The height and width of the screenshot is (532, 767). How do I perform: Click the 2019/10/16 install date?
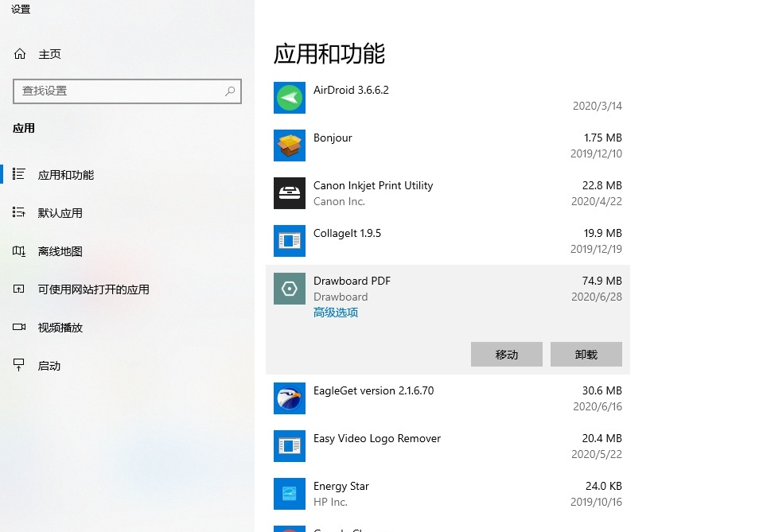[596, 502]
